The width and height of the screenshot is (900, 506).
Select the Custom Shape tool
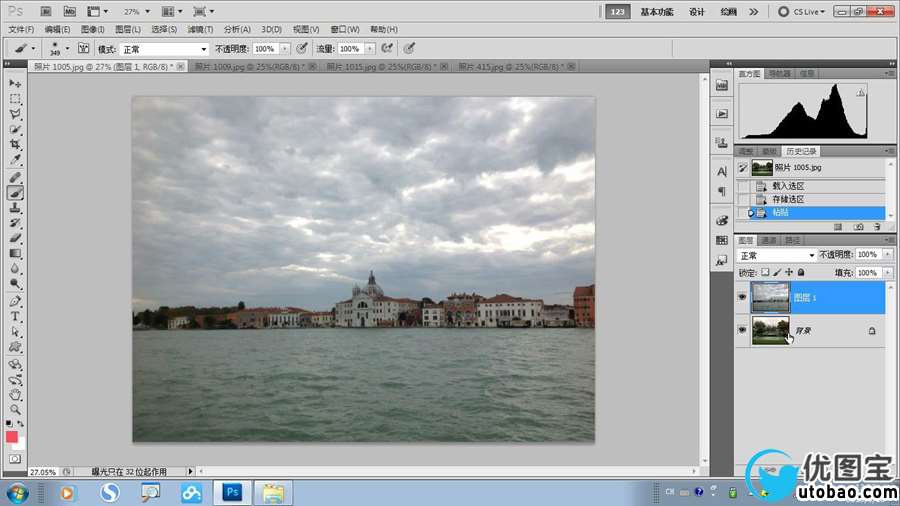(x=15, y=347)
